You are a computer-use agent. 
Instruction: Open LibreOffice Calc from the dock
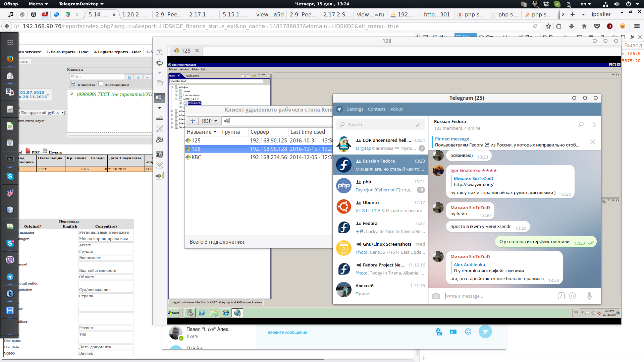[10, 126]
